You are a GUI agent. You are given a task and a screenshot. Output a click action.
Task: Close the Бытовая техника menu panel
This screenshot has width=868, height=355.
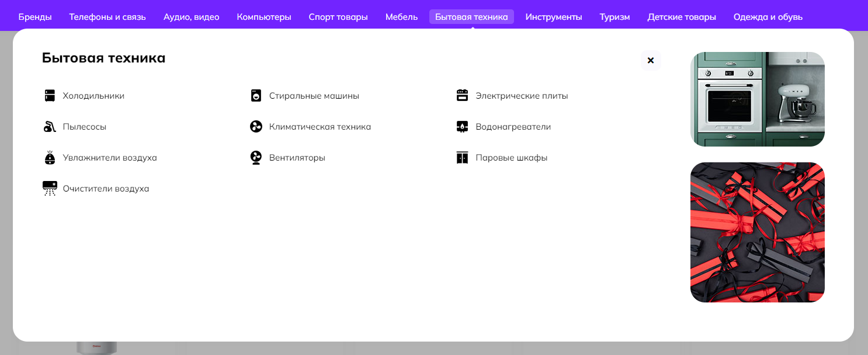651,61
